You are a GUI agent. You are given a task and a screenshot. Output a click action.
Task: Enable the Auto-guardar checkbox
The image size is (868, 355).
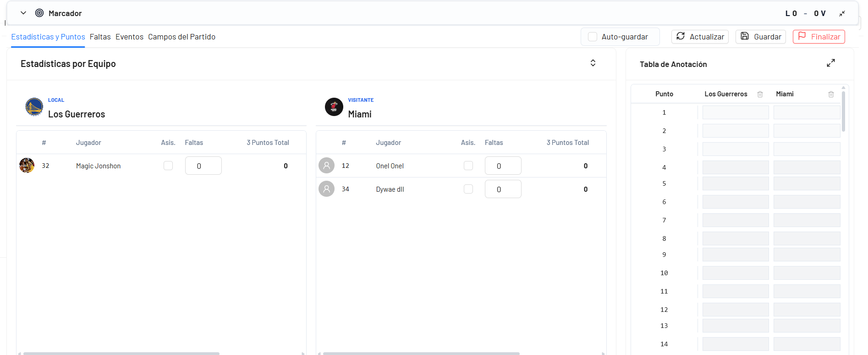593,37
